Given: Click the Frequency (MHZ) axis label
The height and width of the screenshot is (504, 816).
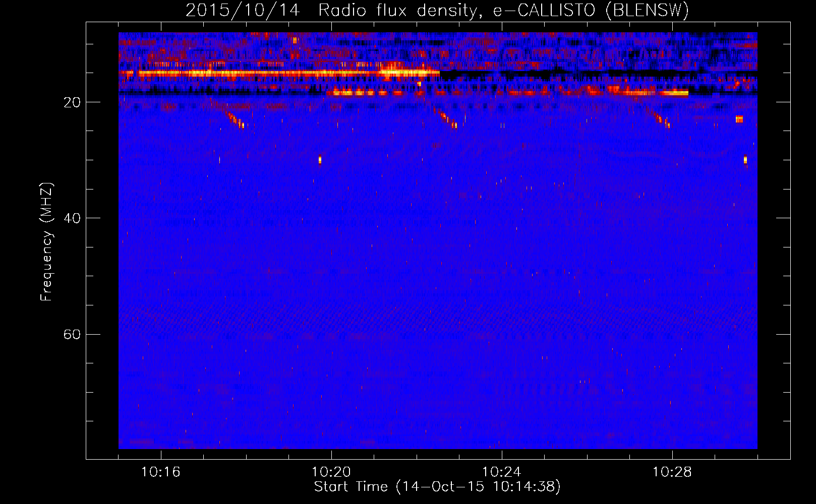Looking at the screenshot, I should 46,241.
